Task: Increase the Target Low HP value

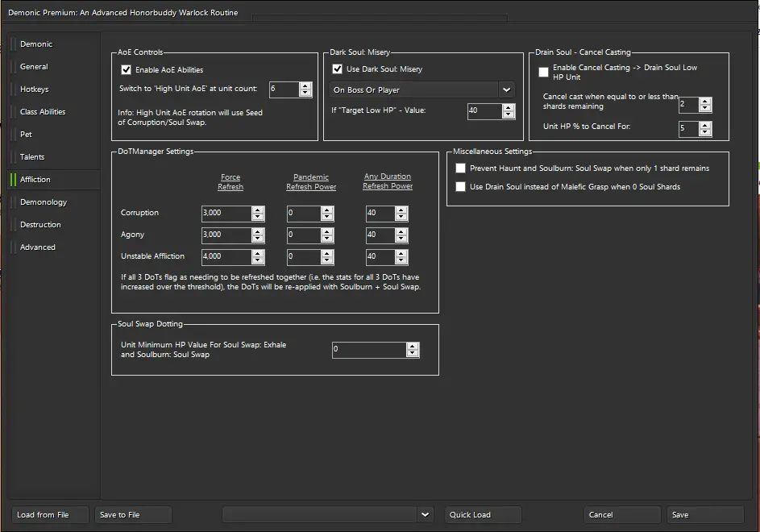Action: 509,108
